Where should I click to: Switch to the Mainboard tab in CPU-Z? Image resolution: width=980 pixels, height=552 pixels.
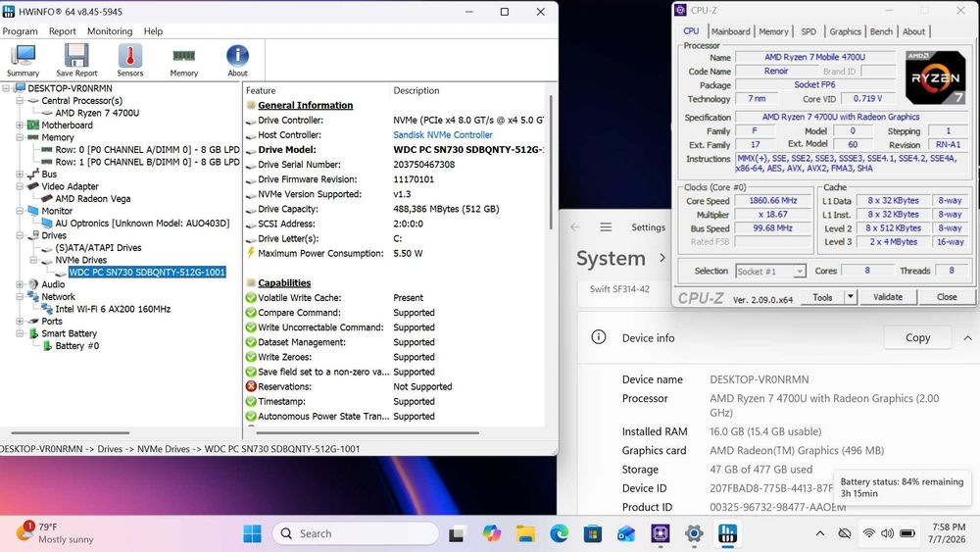pos(731,31)
